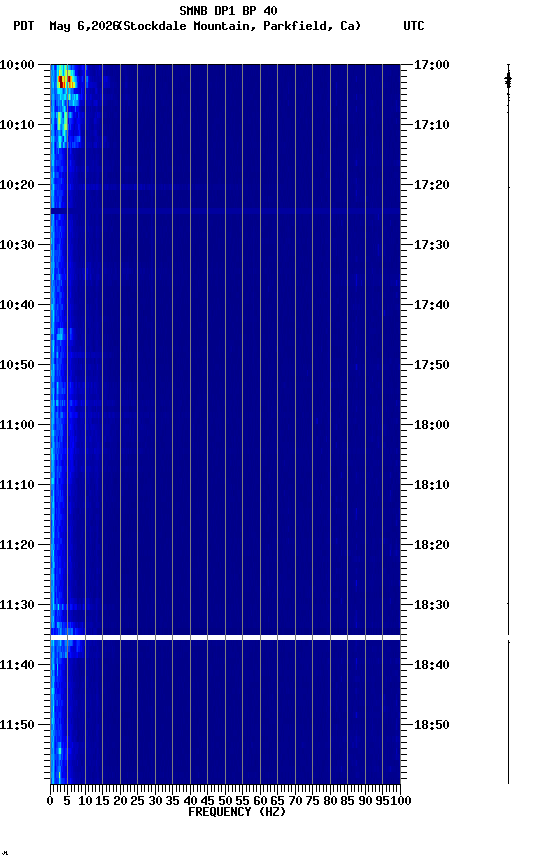Click the '11:50' PDT time label
Screen dimensions: 552x864
tap(17, 726)
